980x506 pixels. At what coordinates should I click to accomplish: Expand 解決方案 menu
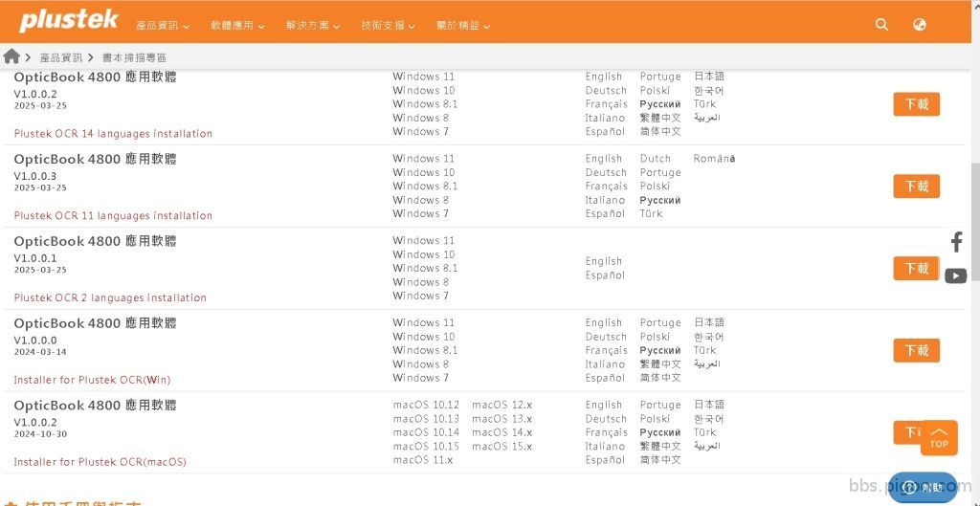point(313,26)
